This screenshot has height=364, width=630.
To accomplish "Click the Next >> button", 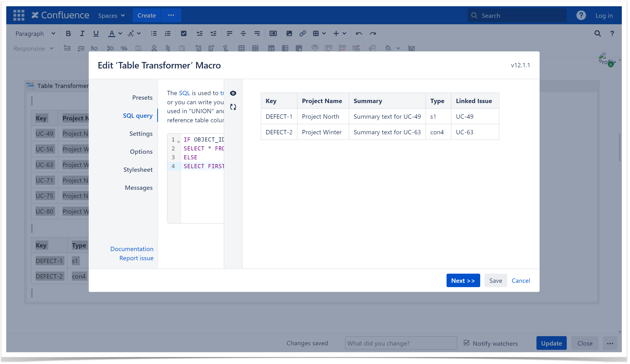I will 463,281.
